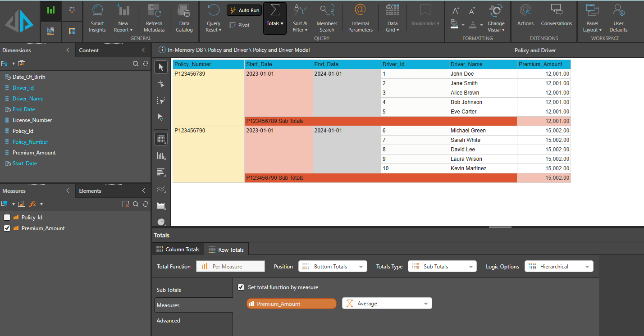Choose the column chart visualization
This screenshot has height=336, width=644.
point(161,155)
